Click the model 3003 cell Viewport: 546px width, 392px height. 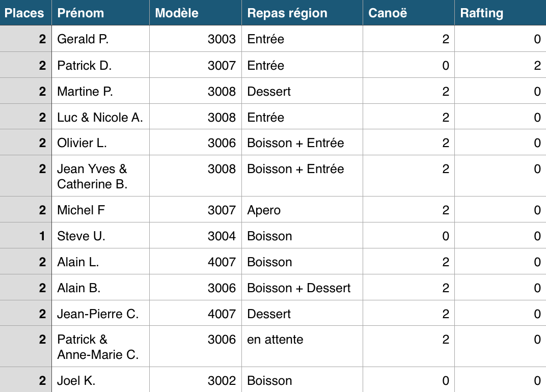196,39
